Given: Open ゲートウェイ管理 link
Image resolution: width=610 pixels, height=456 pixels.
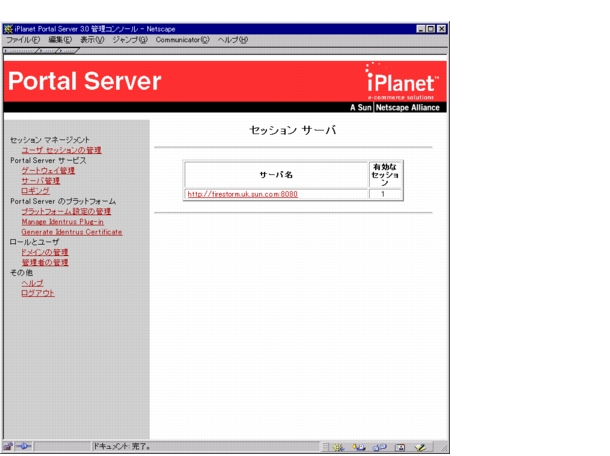Looking at the screenshot, I should click(48, 170).
